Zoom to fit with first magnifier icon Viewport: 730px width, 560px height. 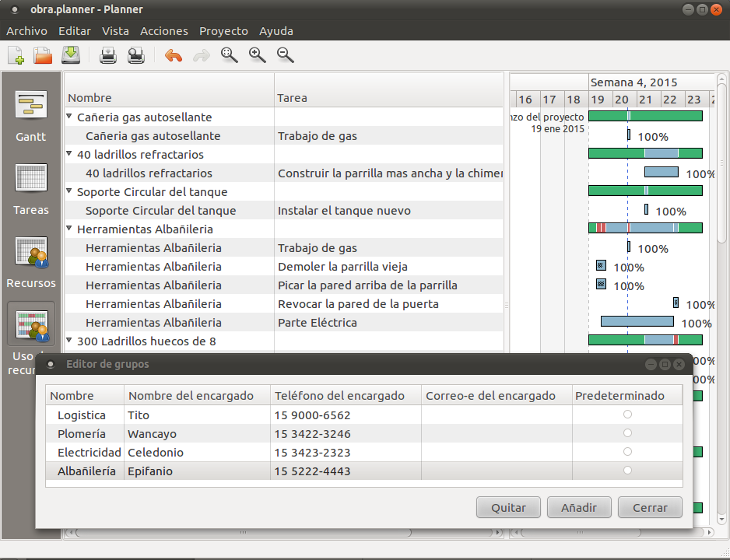(x=229, y=55)
